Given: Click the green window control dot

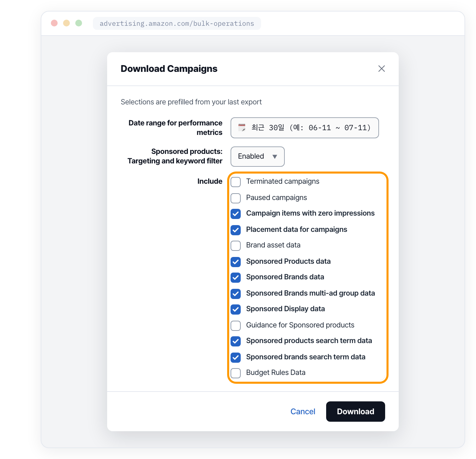Looking at the screenshot, I should [x=79, y=23].
